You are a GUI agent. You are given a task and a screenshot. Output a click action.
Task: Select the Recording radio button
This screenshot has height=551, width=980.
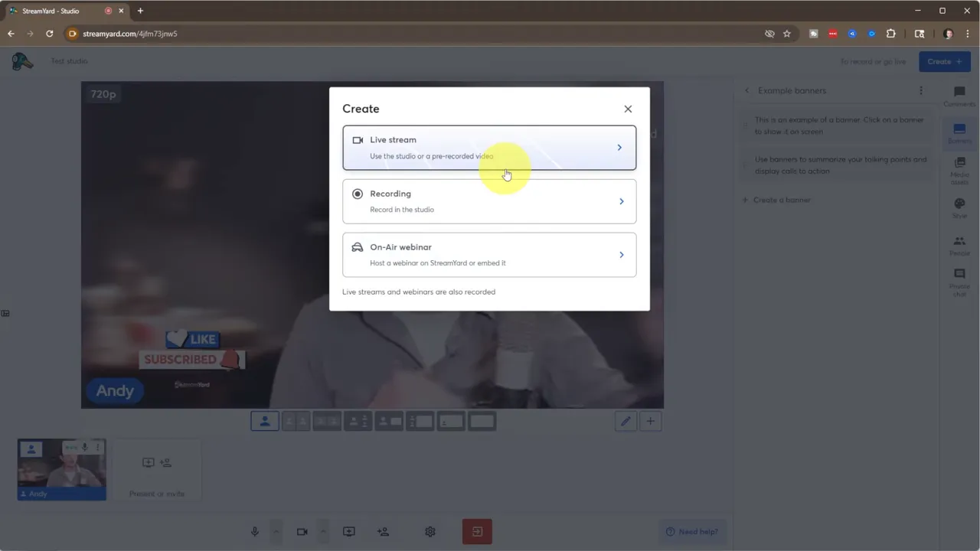(x=357, y=194)
